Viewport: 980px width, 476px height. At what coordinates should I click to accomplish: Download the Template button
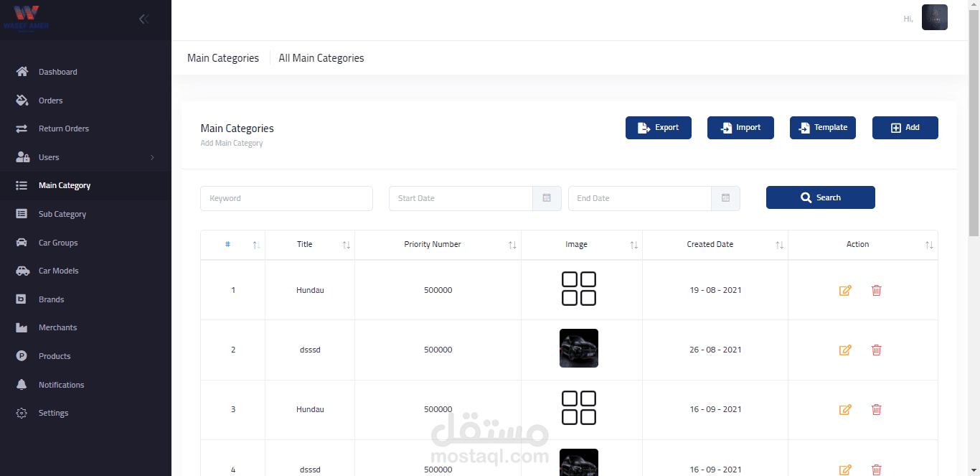coord(823,128)
